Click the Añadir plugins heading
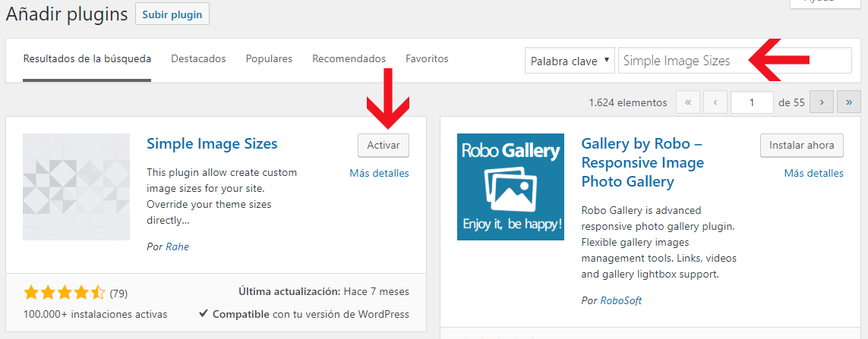The height and width of the screenshot is (339, 868). pyautogui.click(x=66, y=14)
